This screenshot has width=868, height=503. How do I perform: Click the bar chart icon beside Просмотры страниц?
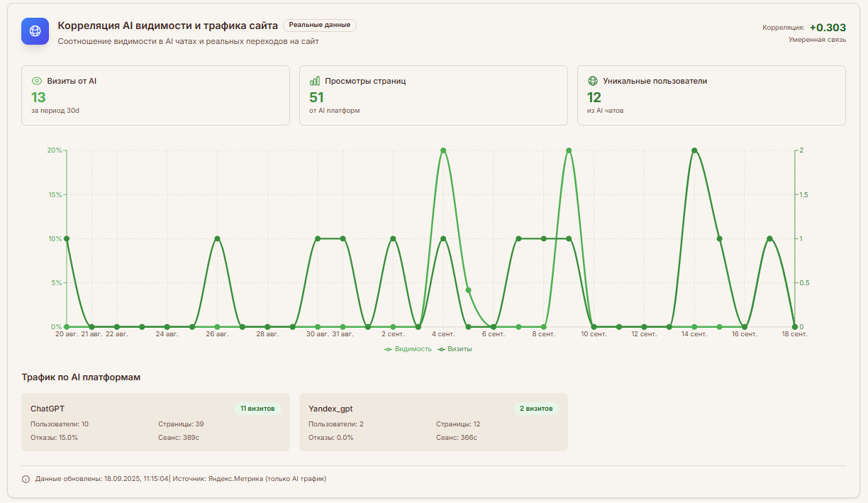[315, 81]
